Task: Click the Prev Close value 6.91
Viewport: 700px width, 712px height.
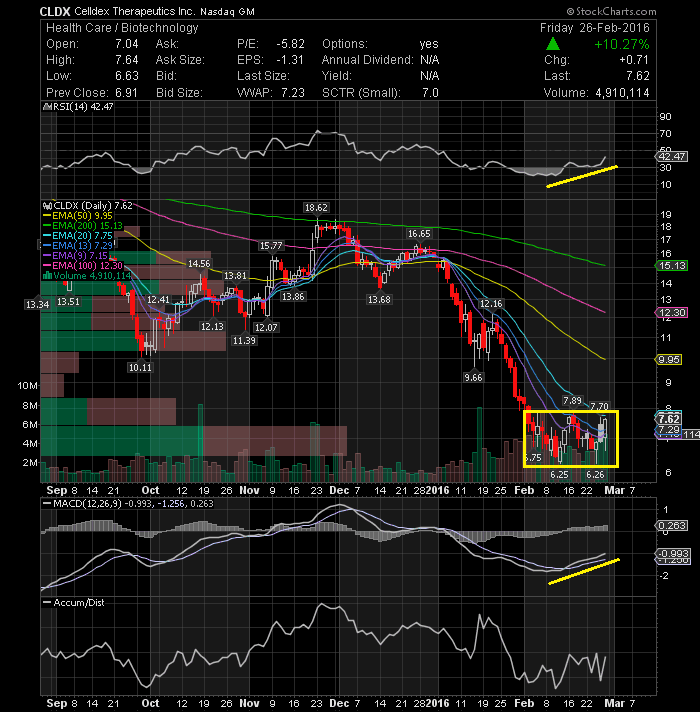Action: [x=126, y=93]
